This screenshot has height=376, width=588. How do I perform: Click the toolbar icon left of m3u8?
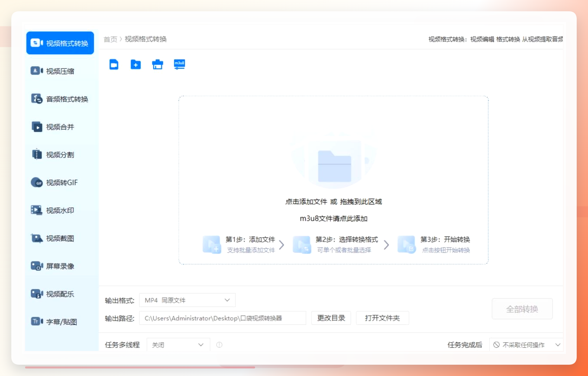pos(158,64)
